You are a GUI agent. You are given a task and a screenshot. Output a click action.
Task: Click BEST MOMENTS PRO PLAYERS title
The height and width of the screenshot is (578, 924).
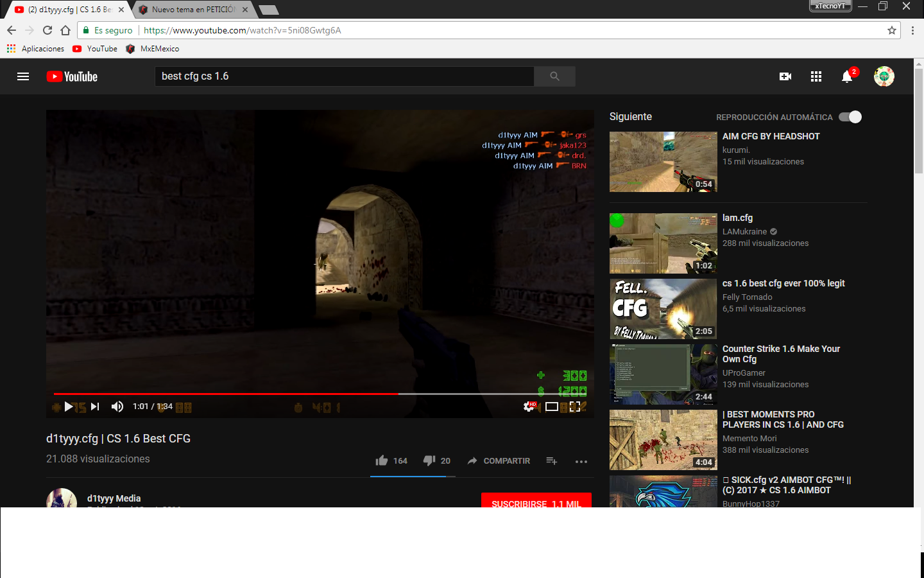click(x=783, y=419)
